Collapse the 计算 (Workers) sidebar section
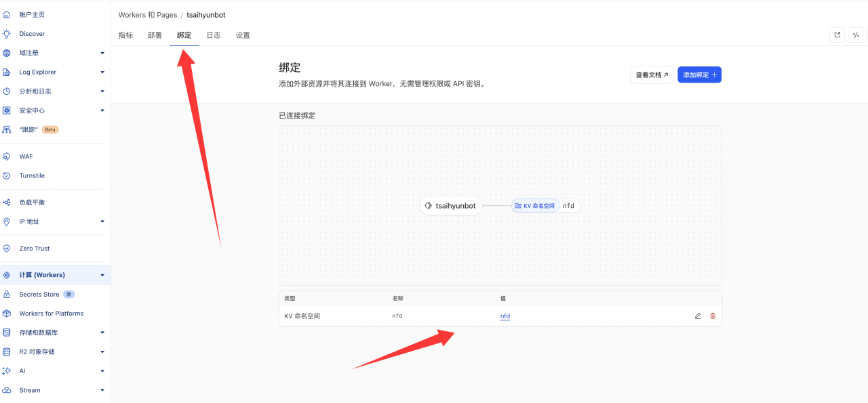 pyautogui.click(x=102, y=275)
